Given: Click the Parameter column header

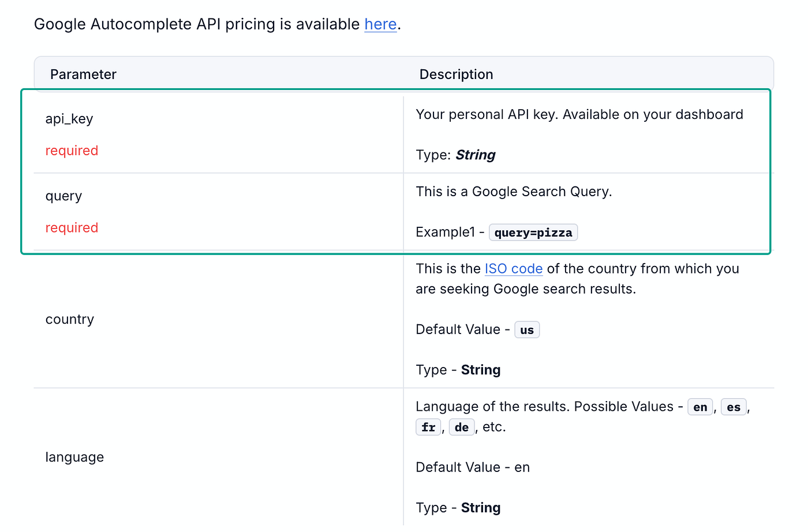Looking at the screenshot, I should click(x=83, y=74).
